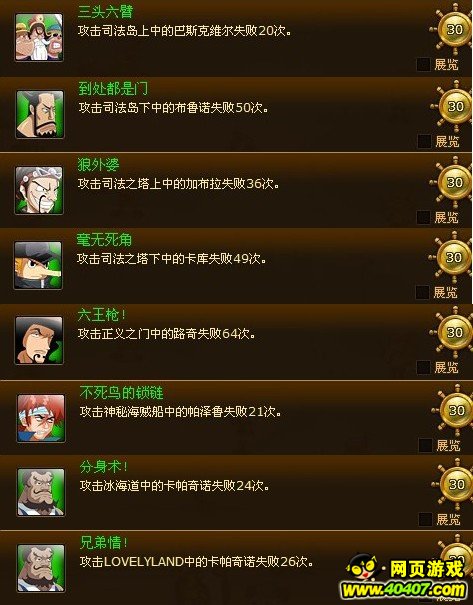
Task: Select the 不死鸟的锁链 red-haired character icon
Action: pos(41,418)
